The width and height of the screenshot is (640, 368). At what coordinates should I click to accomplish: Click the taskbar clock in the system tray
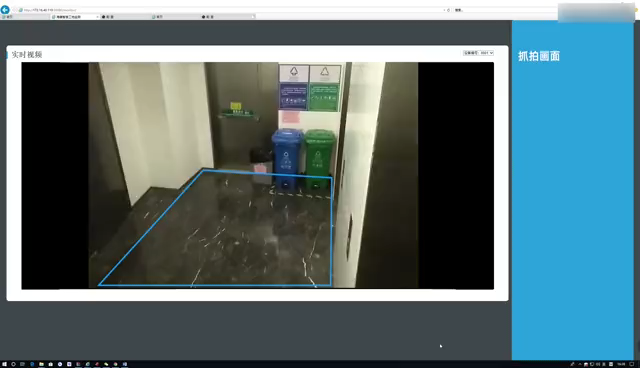[621, 364]
